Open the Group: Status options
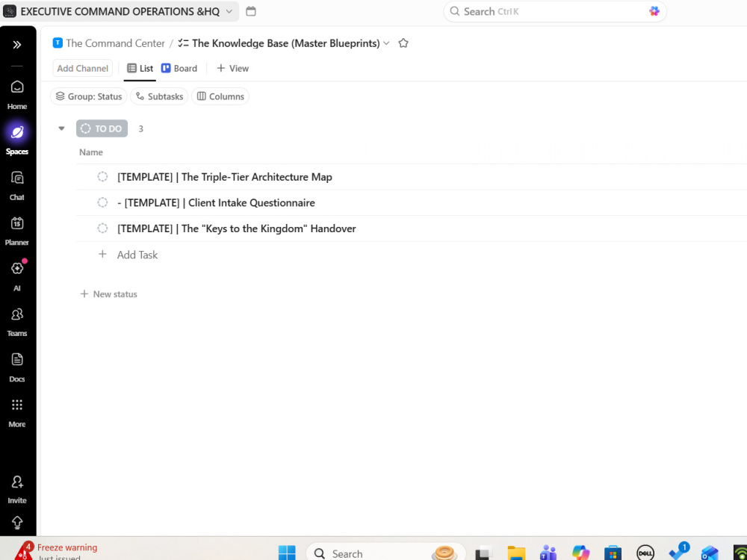Image resolution: width=747 pixels, height=560 pixels. point(89,96)
